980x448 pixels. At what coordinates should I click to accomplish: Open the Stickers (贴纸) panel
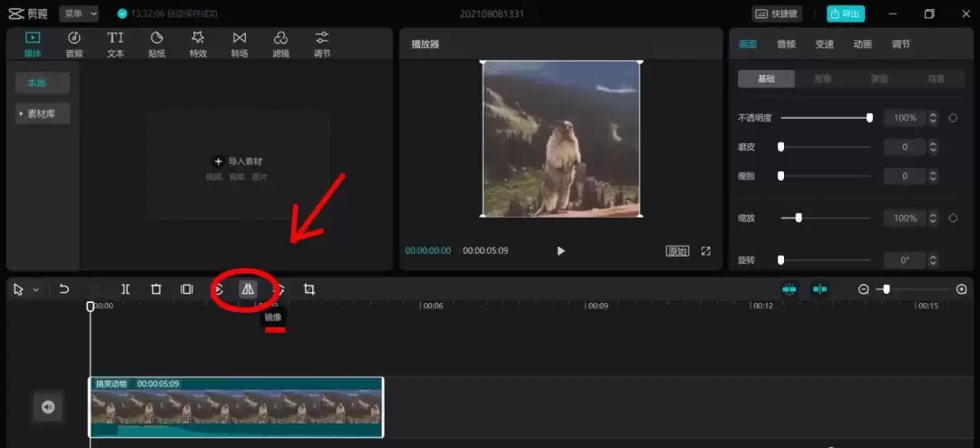point(157,44)
